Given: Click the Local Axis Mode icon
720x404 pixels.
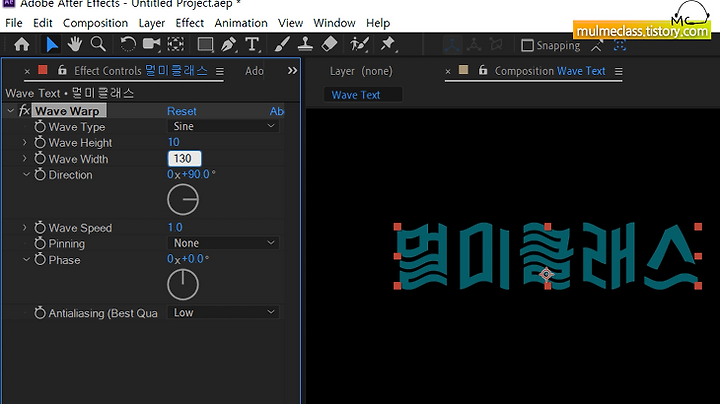Looking at the screenshot, I should click(452, 45).
